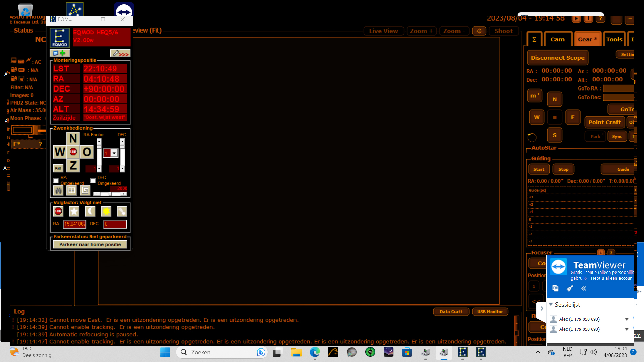Open the Tools tab
Image resolution: width=644 pixels, height=362 pixels.
[614, 39]
